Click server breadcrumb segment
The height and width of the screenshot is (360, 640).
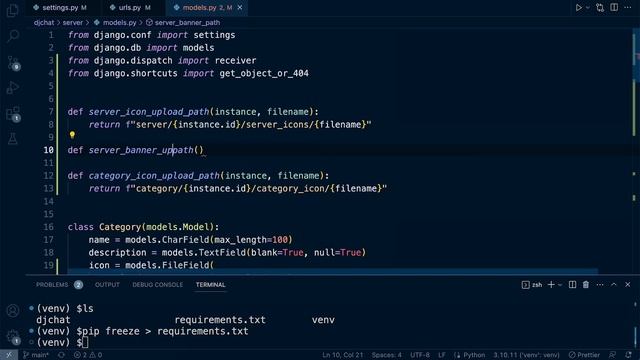click(x=72, y=22)
